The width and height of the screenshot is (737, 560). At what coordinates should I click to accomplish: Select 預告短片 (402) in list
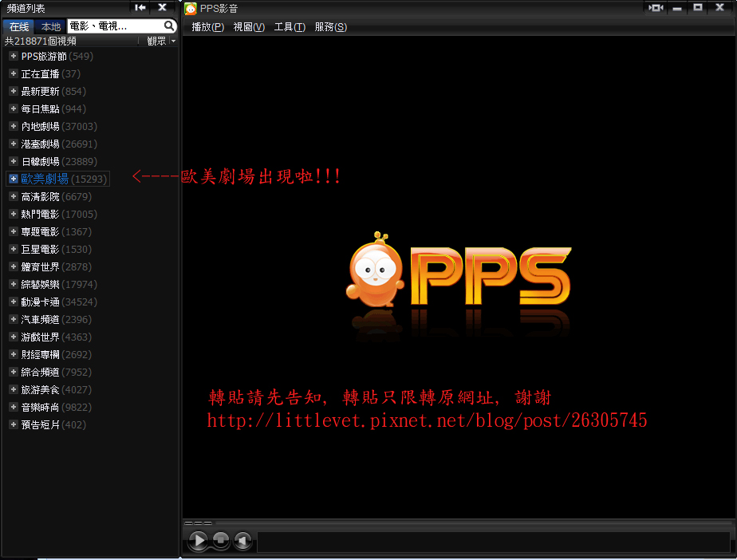(53, 425)
